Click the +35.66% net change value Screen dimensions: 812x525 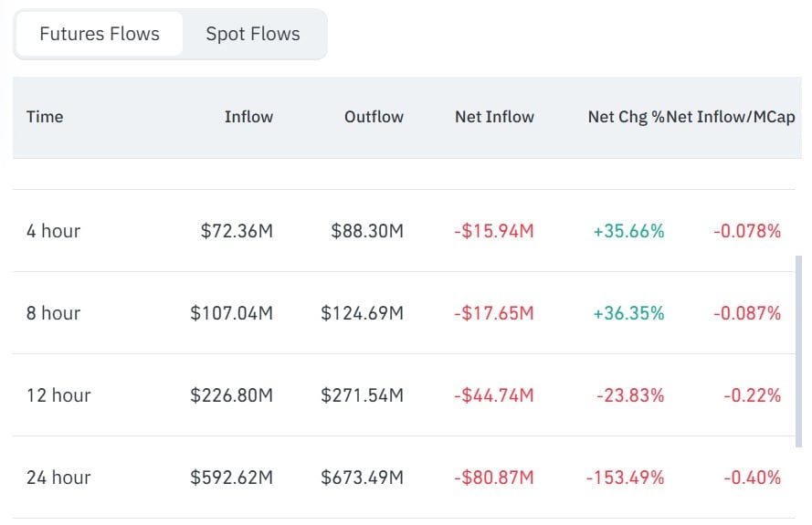click(628, 231)
